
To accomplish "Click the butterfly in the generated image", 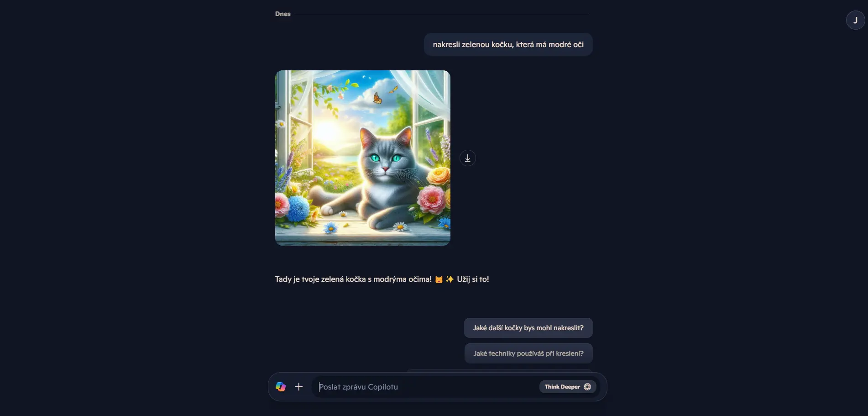I will click(x=377, y=98).
